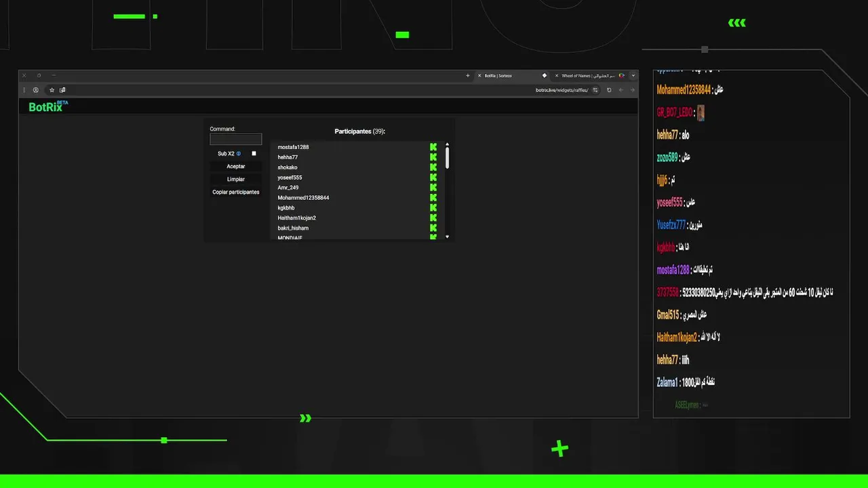Click the reload page icon

(x=609, y=89)
